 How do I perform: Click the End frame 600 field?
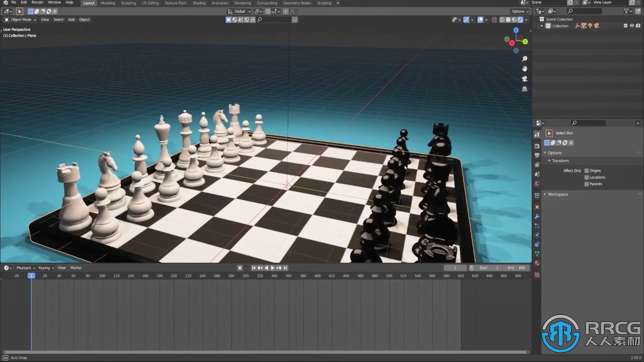click(516, 268)
